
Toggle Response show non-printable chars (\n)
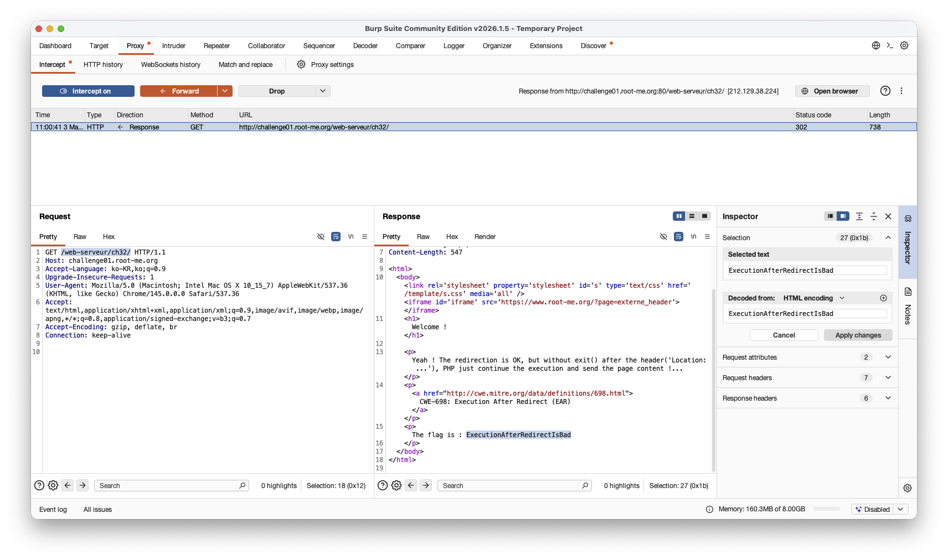[693, 236]
